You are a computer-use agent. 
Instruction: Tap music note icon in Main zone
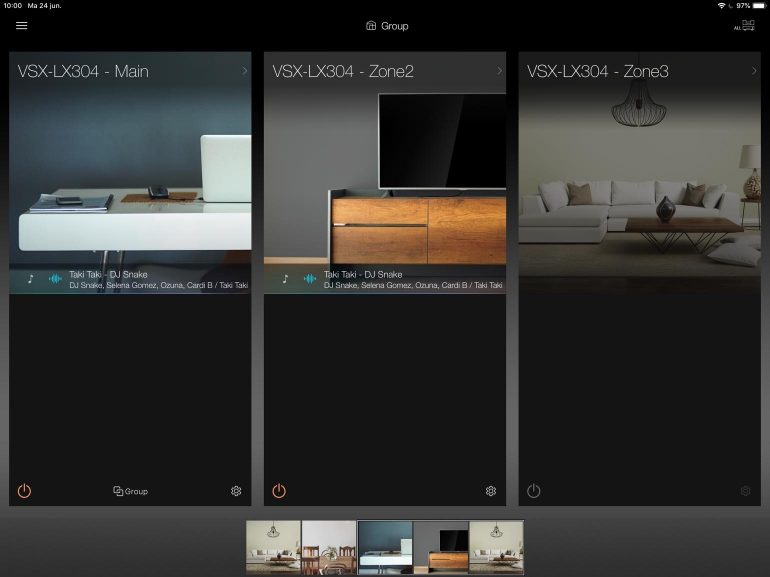(x=31, y=279)
